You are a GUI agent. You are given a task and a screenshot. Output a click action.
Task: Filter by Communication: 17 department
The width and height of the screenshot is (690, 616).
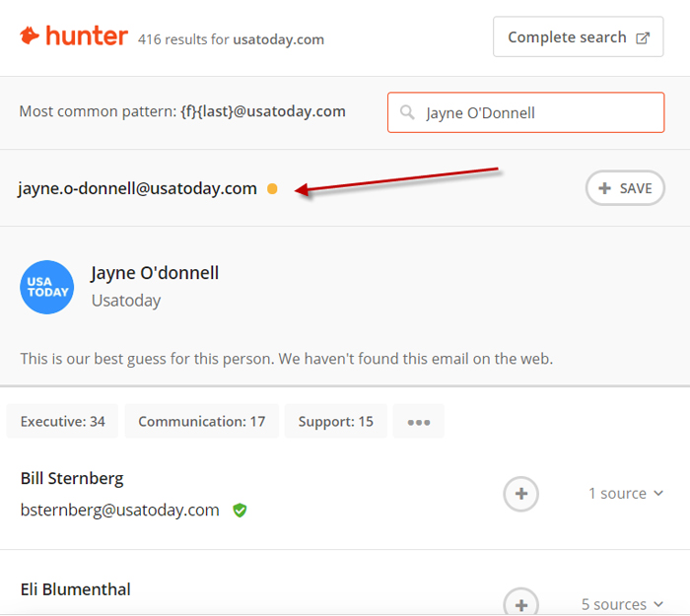(x=201, y=421)
